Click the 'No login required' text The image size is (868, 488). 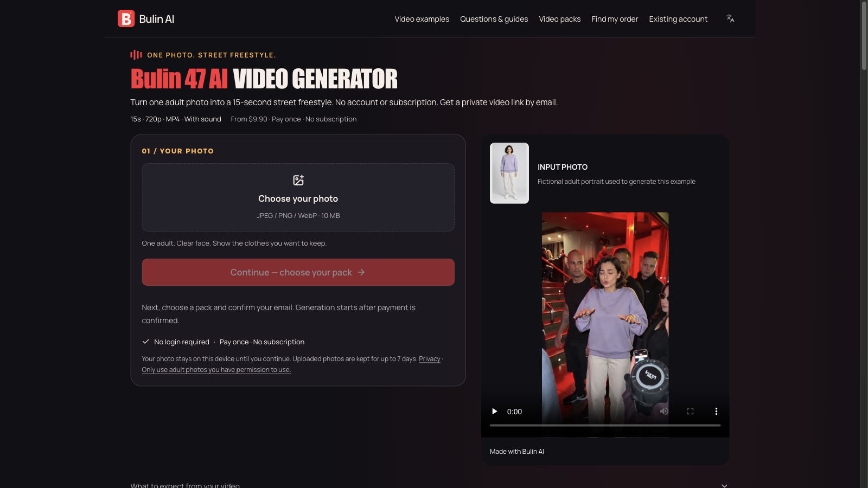pyautogui.click(x=182, y=342)
